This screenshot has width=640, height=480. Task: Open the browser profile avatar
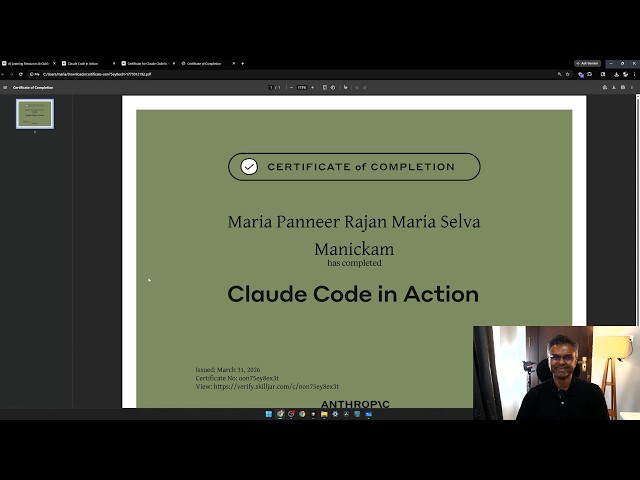pos(625,74)
